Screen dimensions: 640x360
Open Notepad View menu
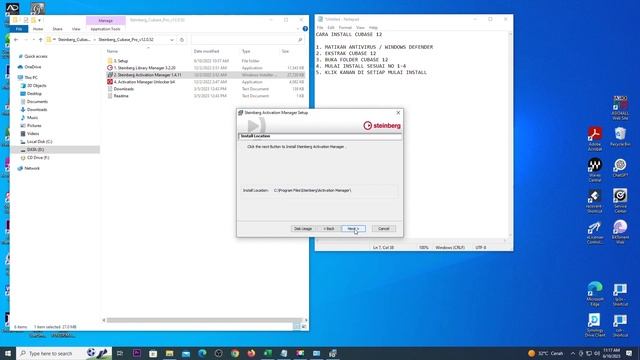pos(360,28)
